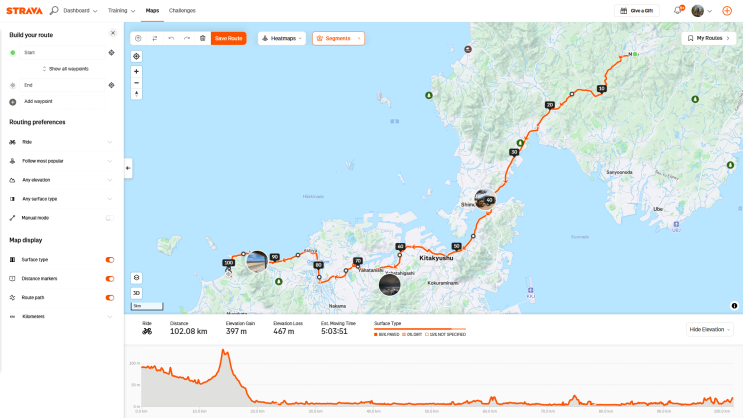Viewport: 743px width, 418px height.
Task: Change the Kilometers units dropdown
Action: (62, 317)
